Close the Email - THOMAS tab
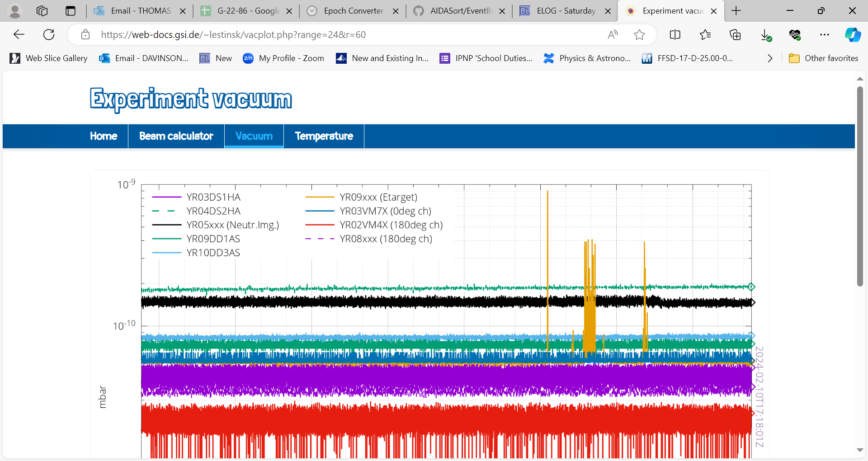Screen dimensions: 868x461 pyautogui.click(x=183, y=11)
